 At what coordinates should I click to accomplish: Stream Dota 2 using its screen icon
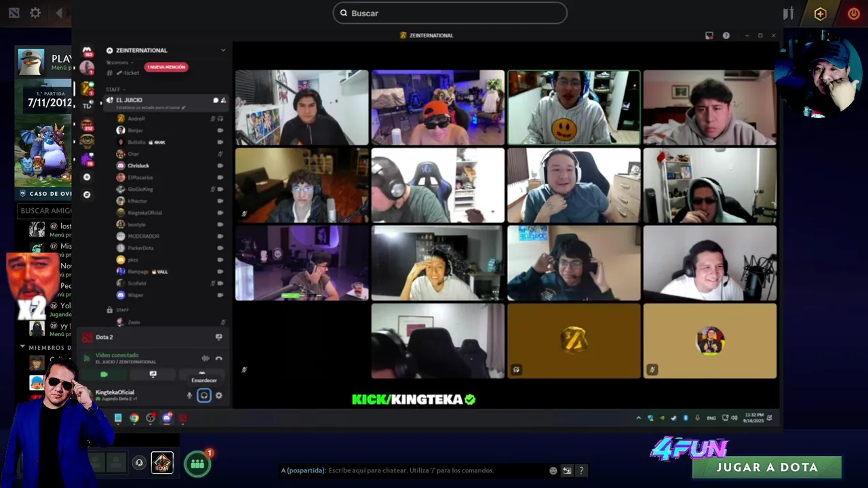218,337
